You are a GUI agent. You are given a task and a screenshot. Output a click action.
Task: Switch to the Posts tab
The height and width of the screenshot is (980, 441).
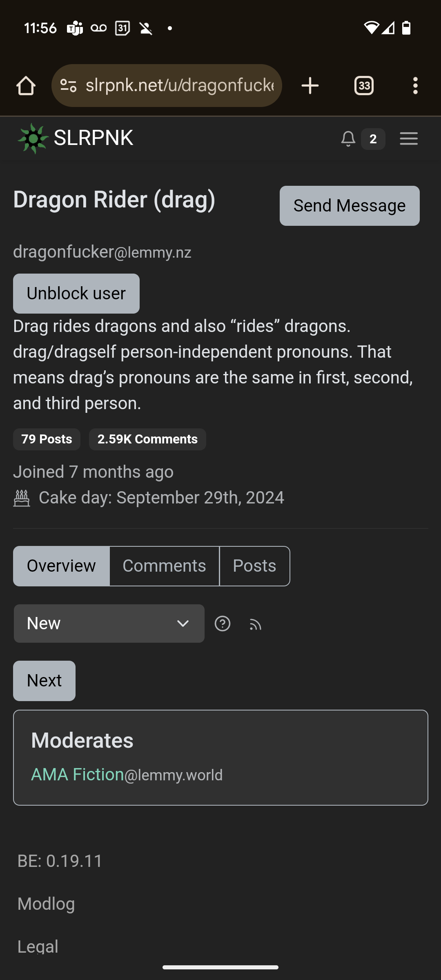pyautogui.click(x=255, y=566)
